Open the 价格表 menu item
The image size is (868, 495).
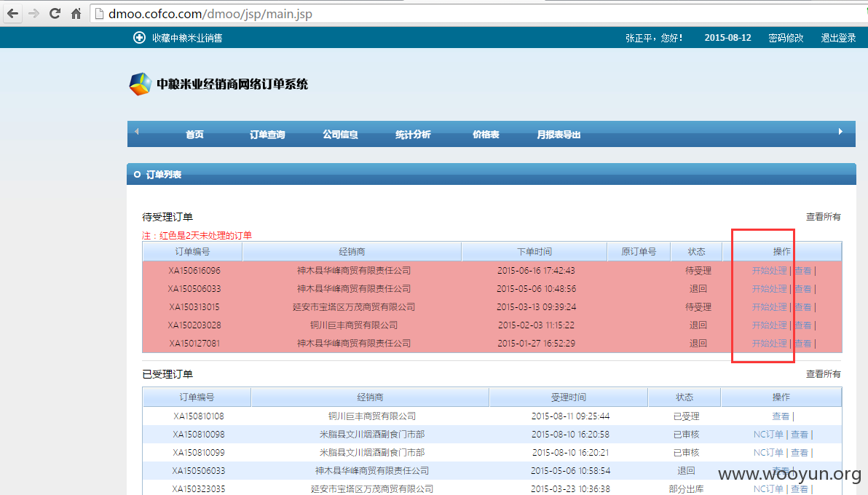click(x=486, y=135)
